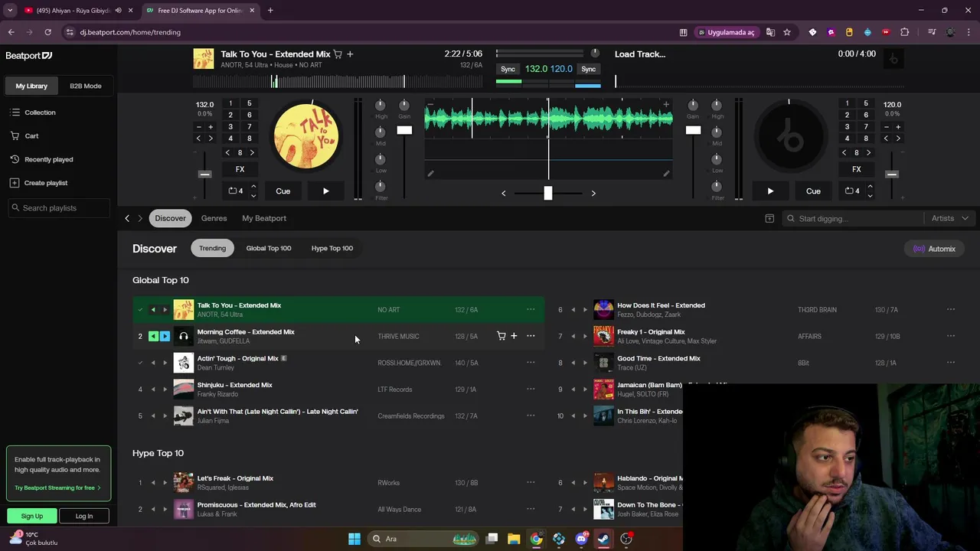Image resolution: width=980 pixels, height=551 pixels.
Task: Open more options for Morning Coffee
Action: (531, 336)
